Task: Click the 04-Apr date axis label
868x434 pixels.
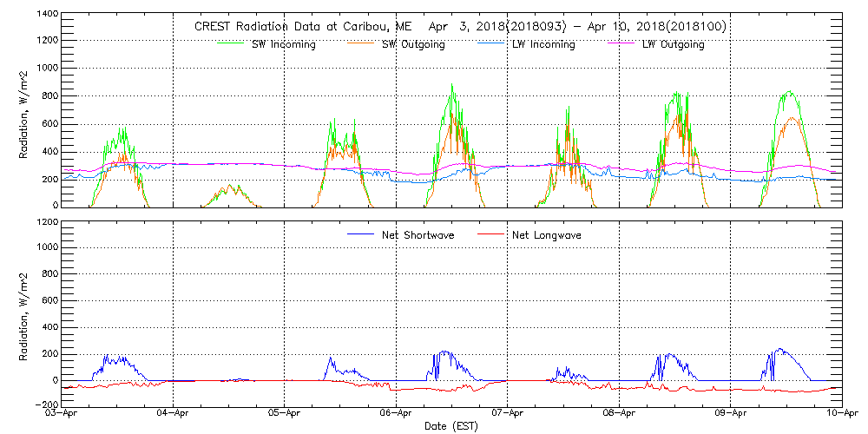Action: coord(174,414)
